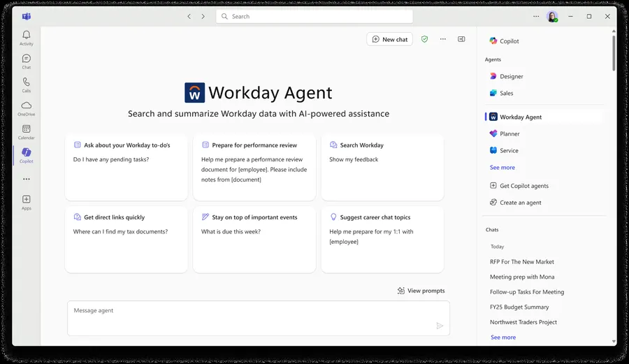This screenshot has height=364, width=629.
Task: Select Copilot in the left rail
Action: 26,155
